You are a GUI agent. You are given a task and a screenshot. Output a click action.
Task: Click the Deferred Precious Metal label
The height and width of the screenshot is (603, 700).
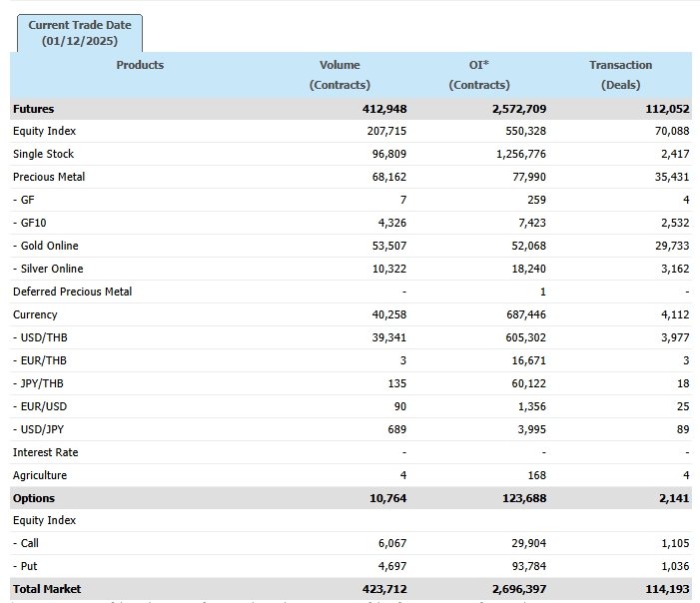(72, 292)
